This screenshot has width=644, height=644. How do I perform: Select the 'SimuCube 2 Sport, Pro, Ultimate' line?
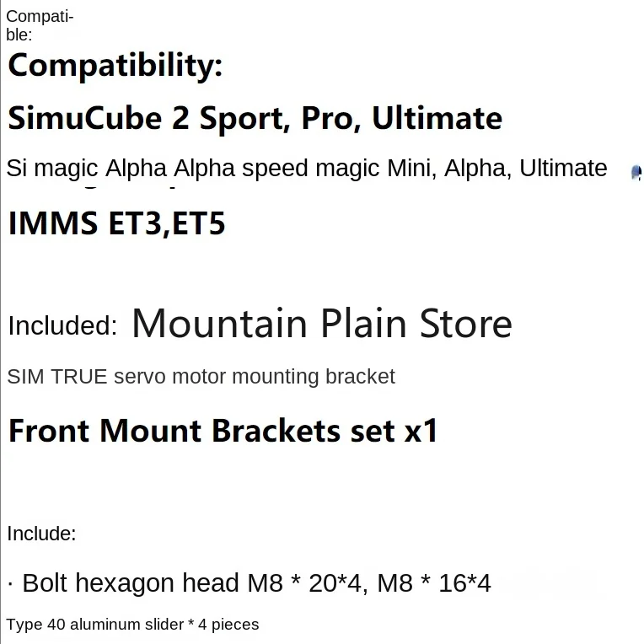point(255,118)
